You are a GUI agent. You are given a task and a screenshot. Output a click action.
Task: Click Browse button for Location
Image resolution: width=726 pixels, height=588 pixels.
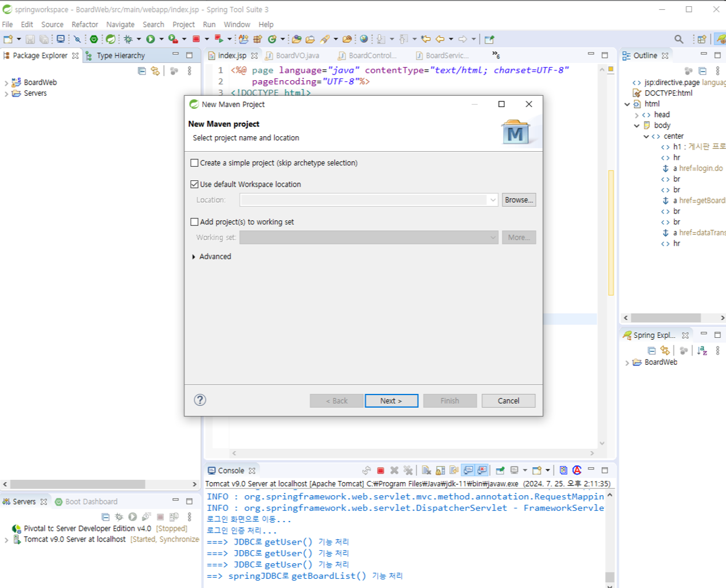[519, 200]
